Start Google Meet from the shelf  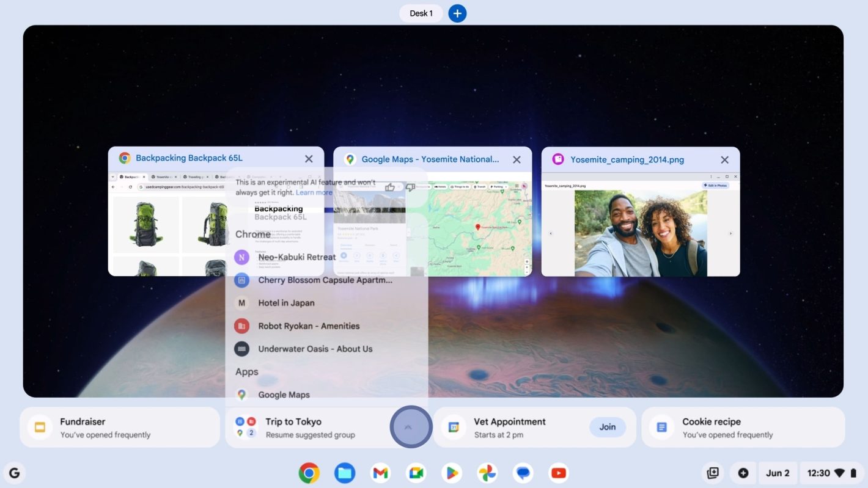tap(416, 473)
